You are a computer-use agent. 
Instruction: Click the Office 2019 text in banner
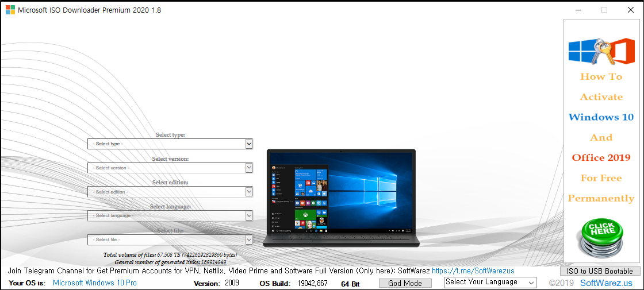(601, 157)
